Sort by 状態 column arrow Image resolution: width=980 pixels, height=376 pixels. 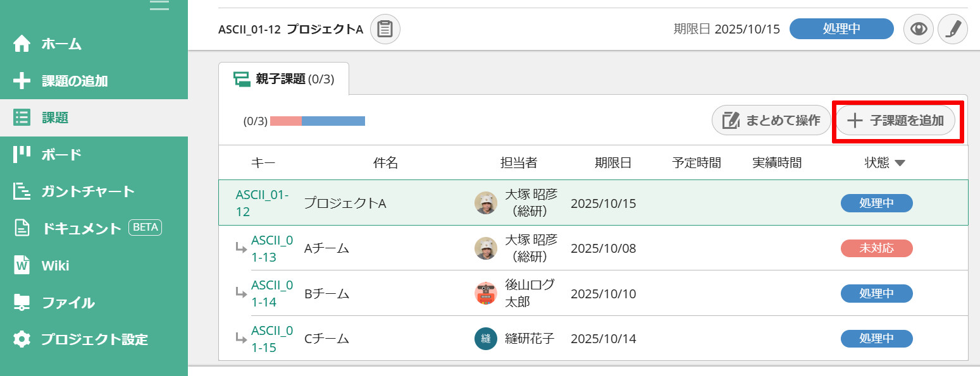(900, 163)
